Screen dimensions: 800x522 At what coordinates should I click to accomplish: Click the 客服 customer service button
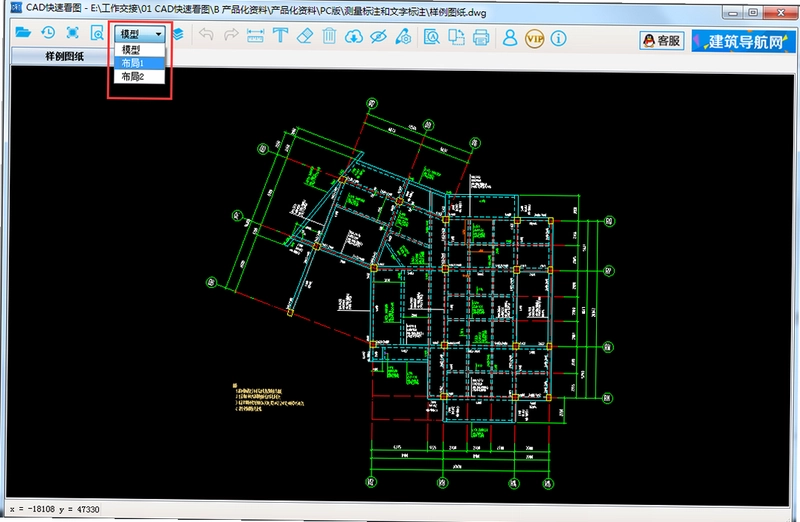tap(662, 41)
